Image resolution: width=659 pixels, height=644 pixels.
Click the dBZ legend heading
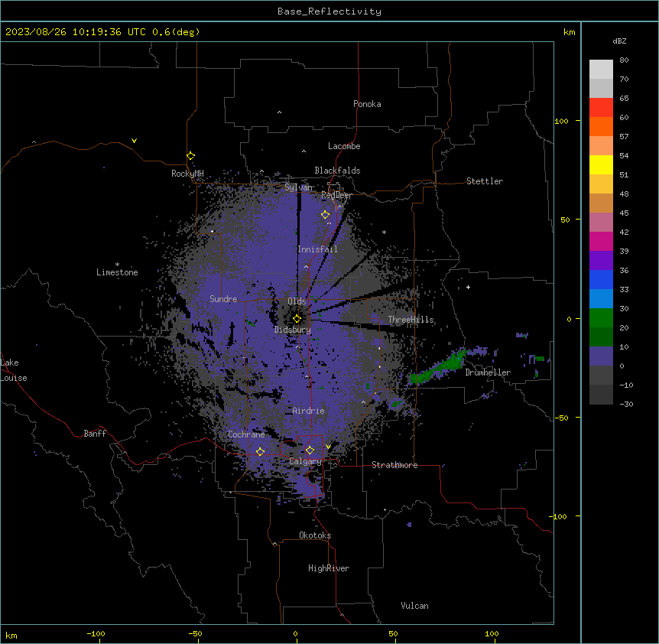coord(619,41)
